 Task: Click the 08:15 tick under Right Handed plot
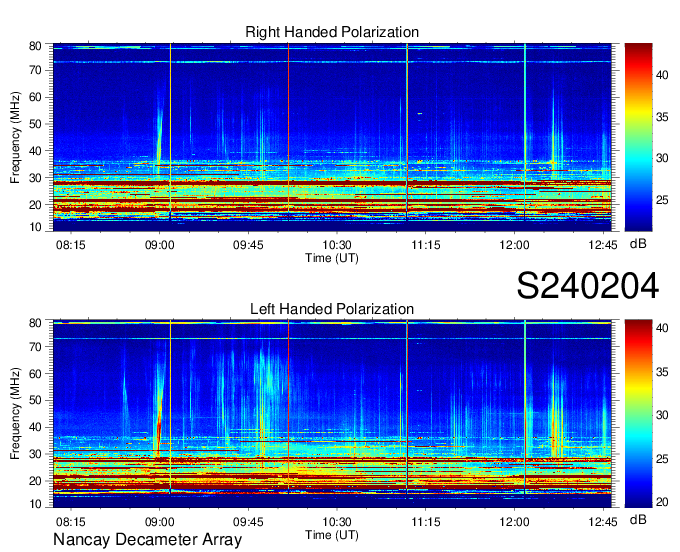(x=71, y=245)
